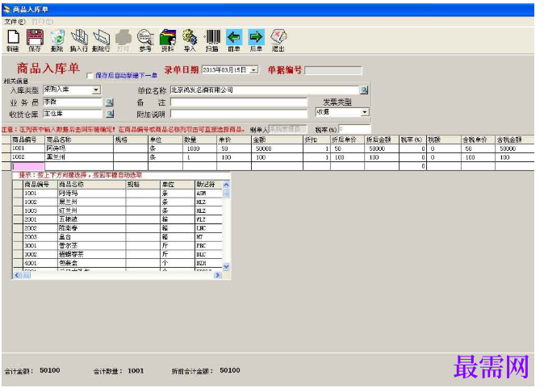Screen dimensions: 544x392
Task: Select product row 1001 阿诗玛 in list
Action: (118, 194)
